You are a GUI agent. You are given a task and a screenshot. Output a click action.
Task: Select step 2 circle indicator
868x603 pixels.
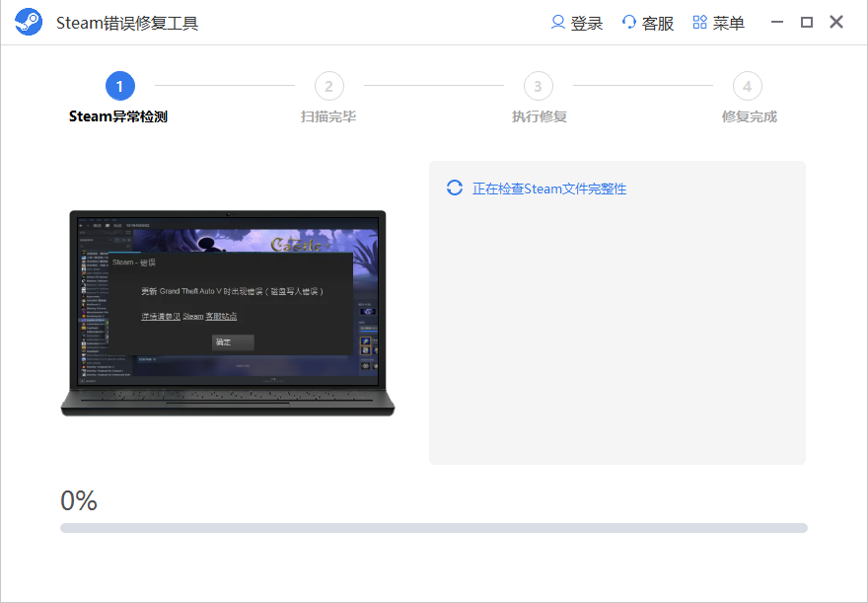pyautogui.click(x=329, y=86)
